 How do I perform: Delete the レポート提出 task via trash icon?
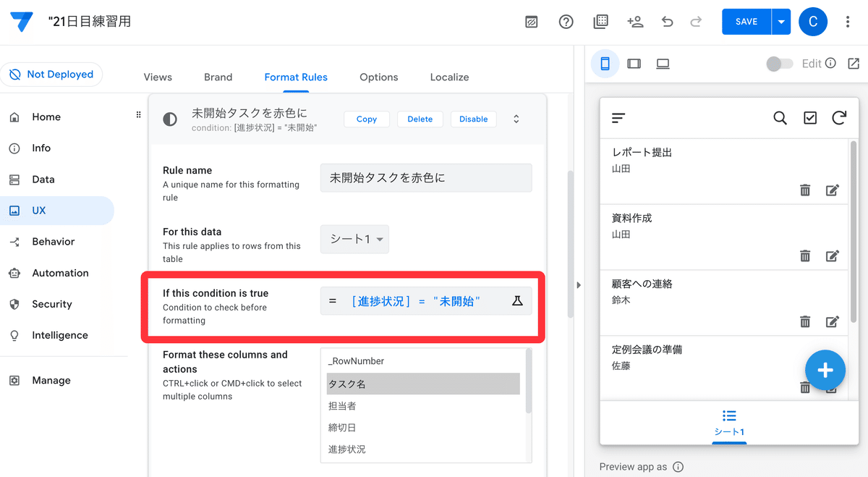[x=805, y=190]
